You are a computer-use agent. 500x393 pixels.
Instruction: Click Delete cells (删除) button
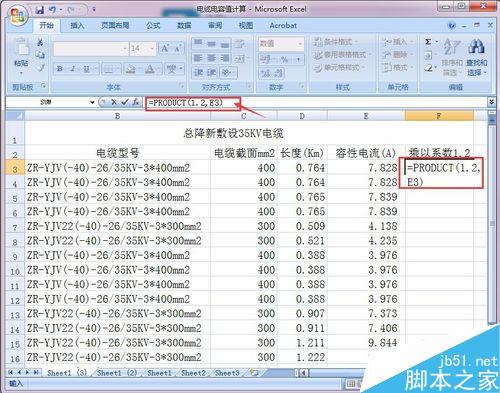pos(397,55)
